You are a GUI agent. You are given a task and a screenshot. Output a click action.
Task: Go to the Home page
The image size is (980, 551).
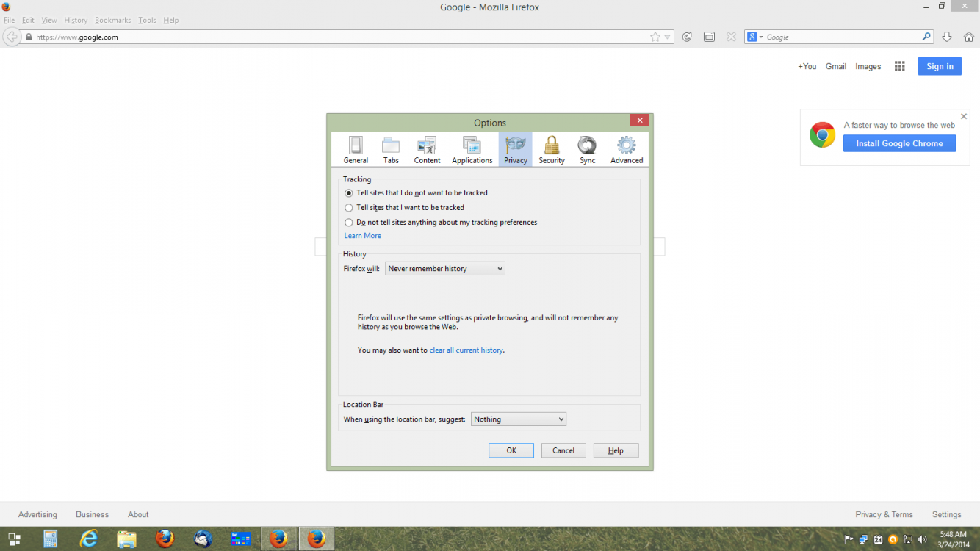click(968, 37)
